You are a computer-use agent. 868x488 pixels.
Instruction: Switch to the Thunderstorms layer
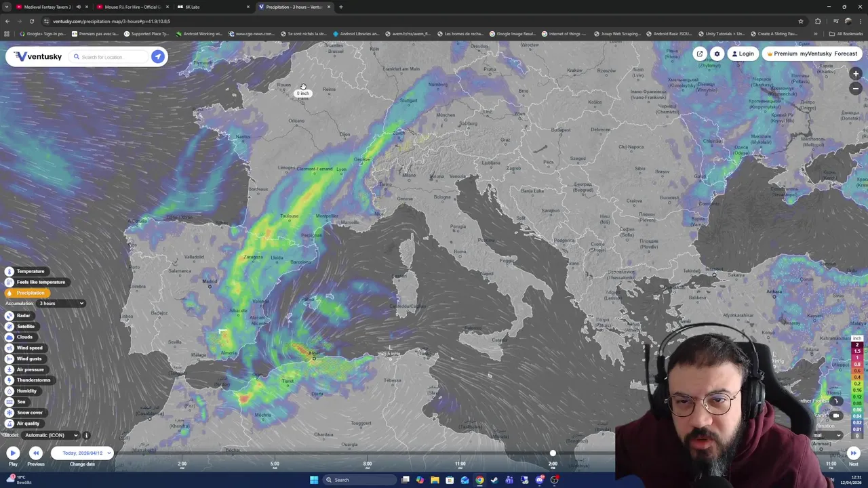point(28,380)
